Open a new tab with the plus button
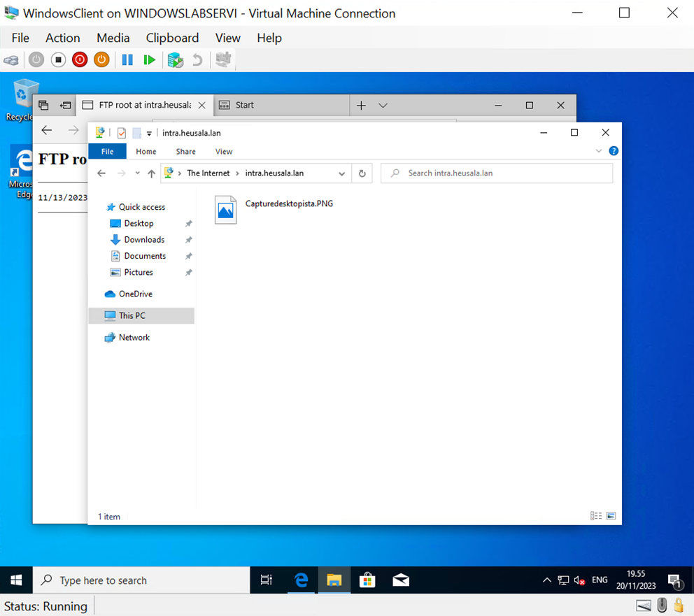Image resolution: width=694 pixels, height=616 pixels. 361,105
